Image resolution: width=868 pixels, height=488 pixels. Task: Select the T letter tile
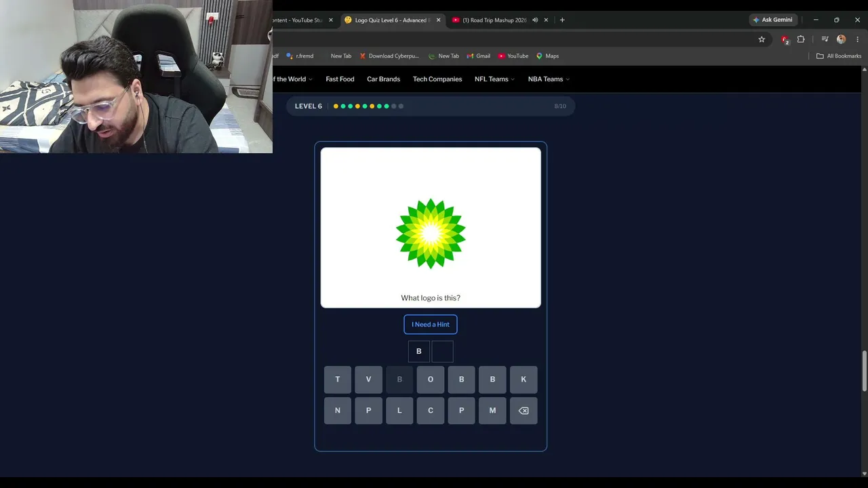(338, 380)
